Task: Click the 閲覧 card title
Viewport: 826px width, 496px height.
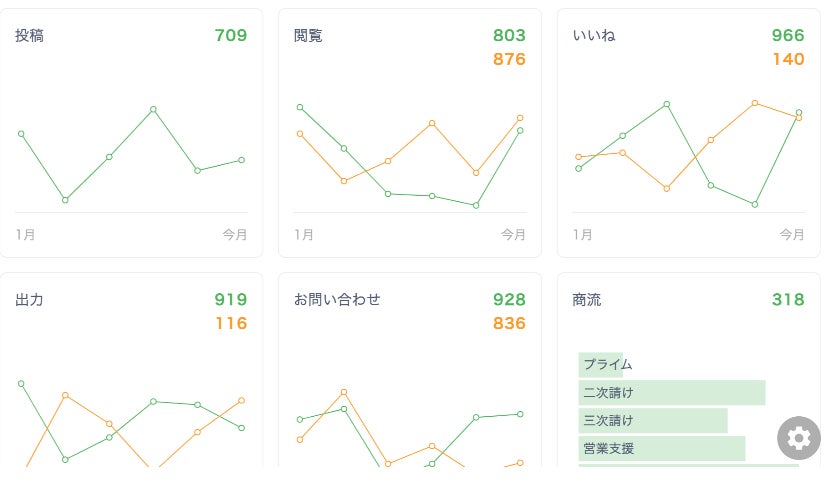Action: pyautogui.click(x=308, y=36)
